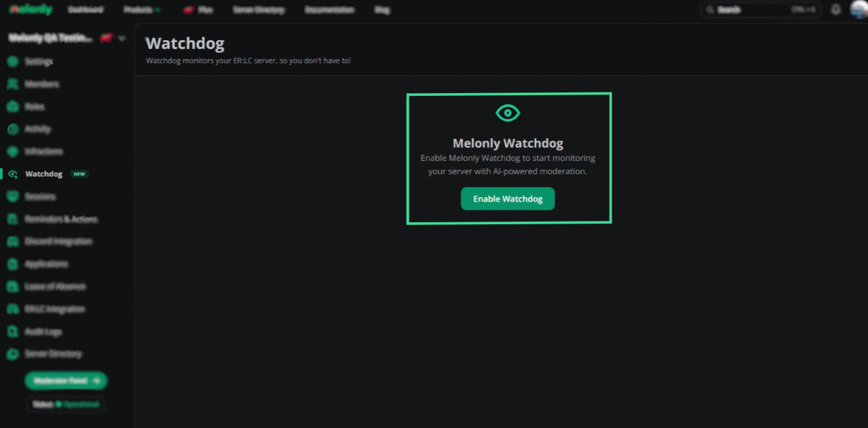Click the Discord Integration sidebar icon
Screen dimensions: 868x428
(12, 241)
